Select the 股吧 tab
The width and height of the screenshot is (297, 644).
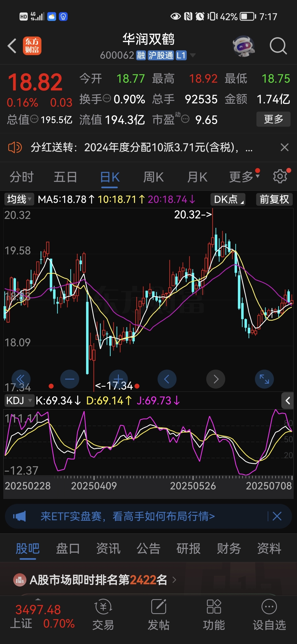[28, 549]
